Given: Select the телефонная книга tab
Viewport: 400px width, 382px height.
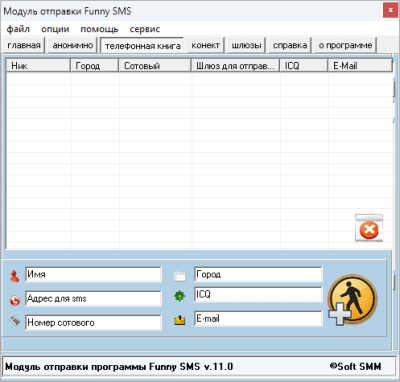Looking at the screenshot, I should point(143,46).
